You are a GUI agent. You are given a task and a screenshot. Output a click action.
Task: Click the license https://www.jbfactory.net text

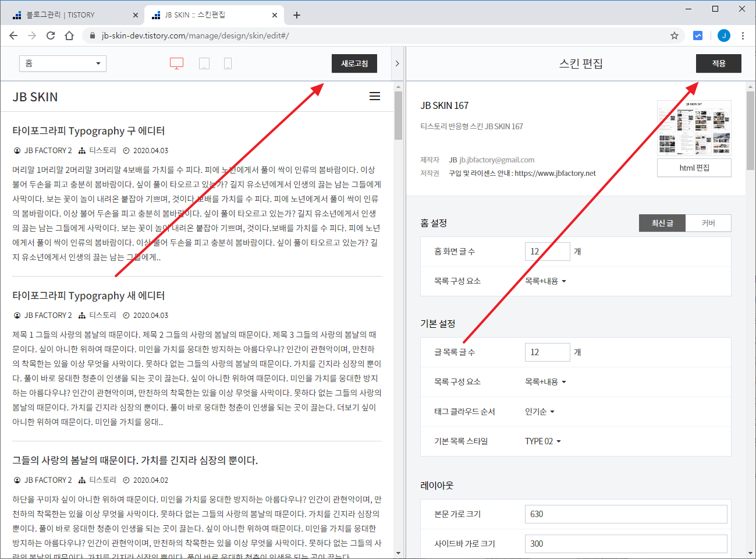(x=555, y=173)
